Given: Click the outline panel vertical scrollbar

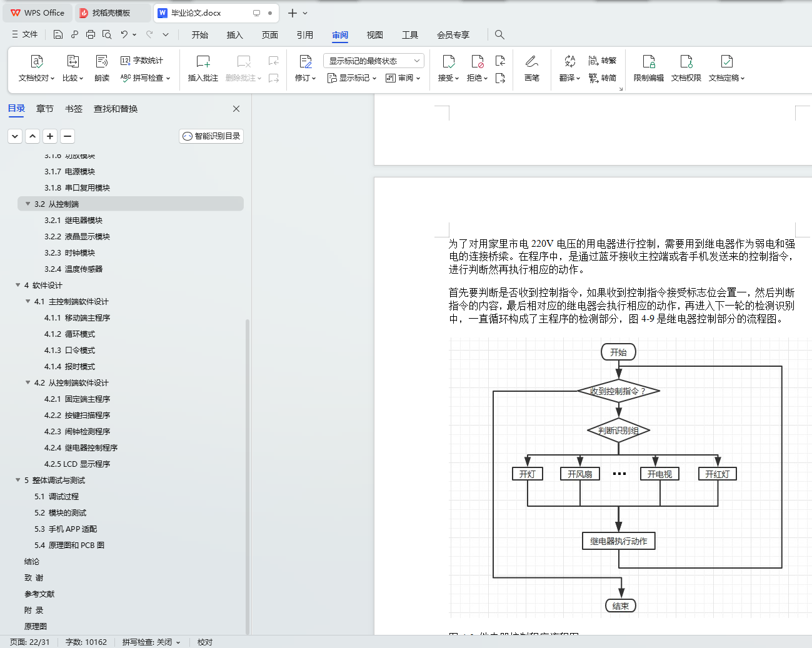Looking at the screenshot, I should pos(248,476).
